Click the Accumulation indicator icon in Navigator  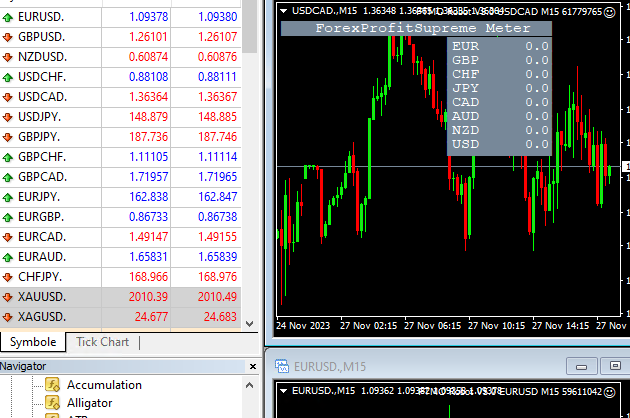point(53,385)
